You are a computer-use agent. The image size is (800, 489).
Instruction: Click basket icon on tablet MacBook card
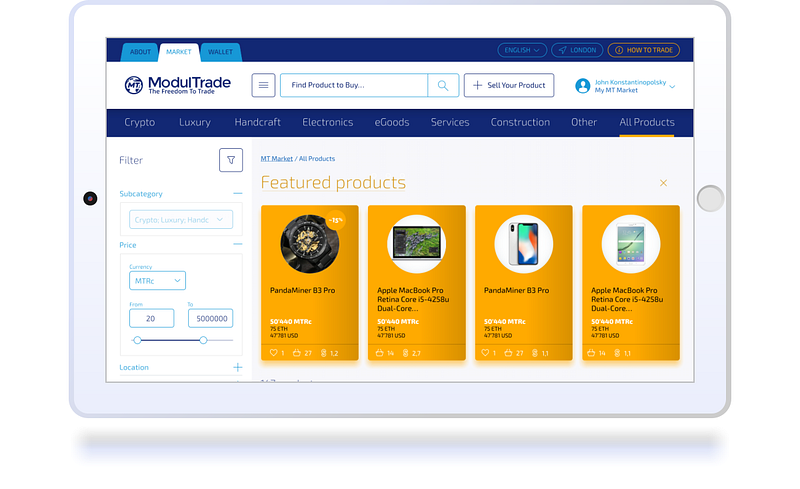click(591, 353)
